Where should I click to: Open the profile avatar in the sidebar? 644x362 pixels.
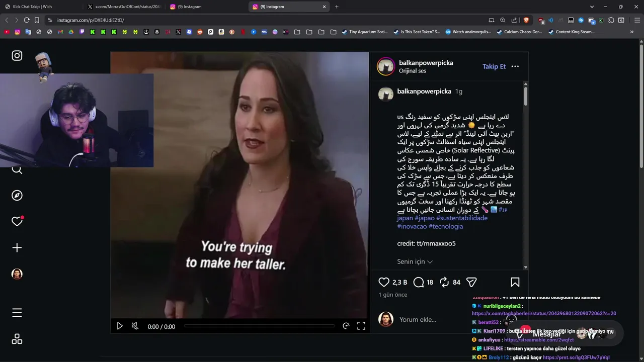tap(17, 274)
